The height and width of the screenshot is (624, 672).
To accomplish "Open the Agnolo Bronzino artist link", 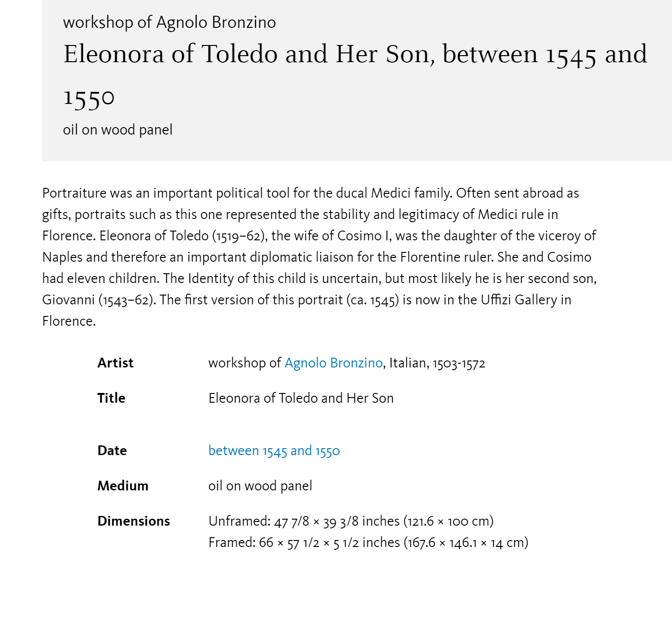I will pos(333,363).
